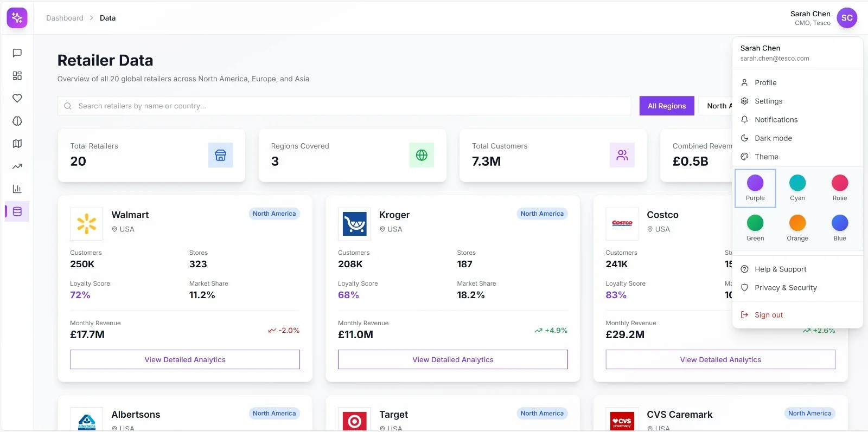Viewport: 868px width, 432px height.
Task: Click the SC user avatar
Action: (x=847, y=18)
